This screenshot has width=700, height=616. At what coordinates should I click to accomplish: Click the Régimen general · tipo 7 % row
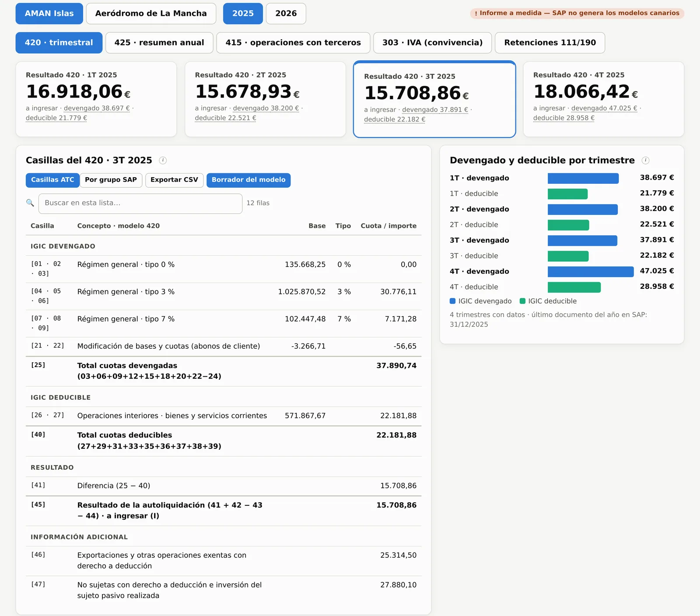pos(224,324)
